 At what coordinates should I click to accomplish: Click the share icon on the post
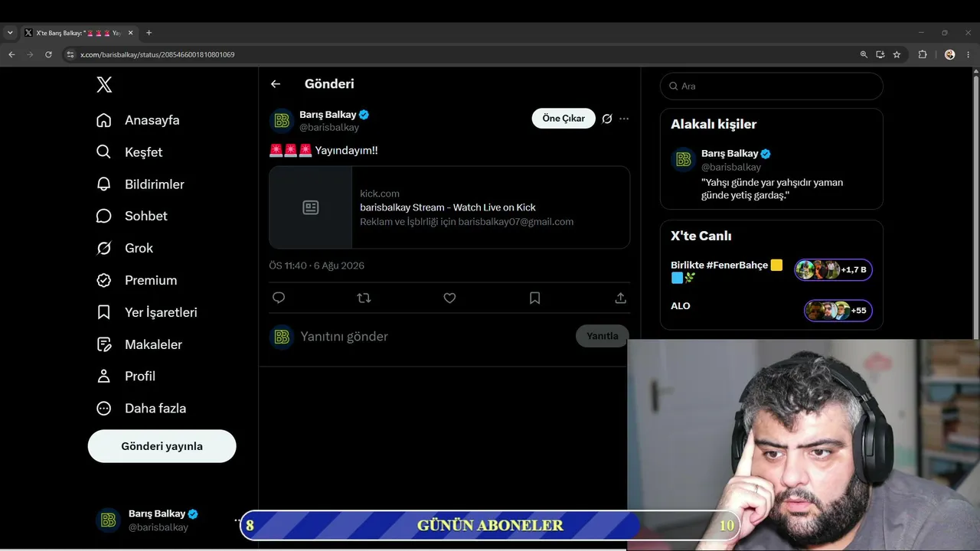point(620,298)
